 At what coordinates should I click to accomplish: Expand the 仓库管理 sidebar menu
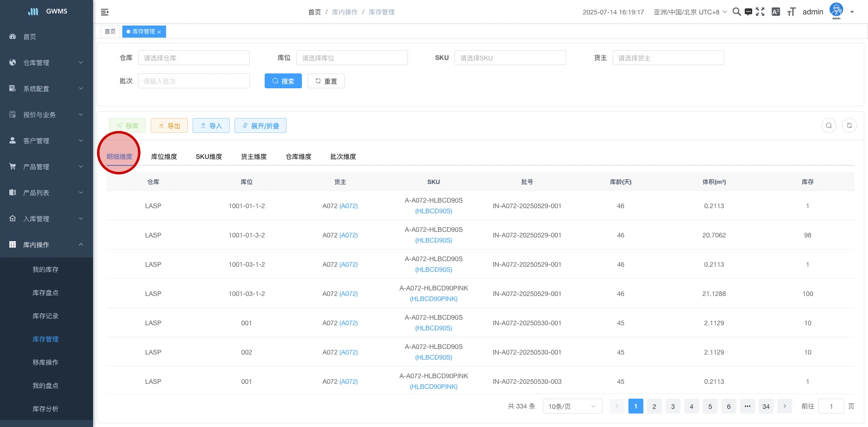pos(47,63)
